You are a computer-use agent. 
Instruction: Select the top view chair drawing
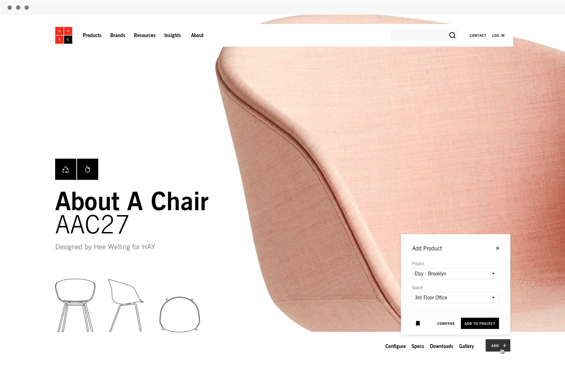[180, 314]
